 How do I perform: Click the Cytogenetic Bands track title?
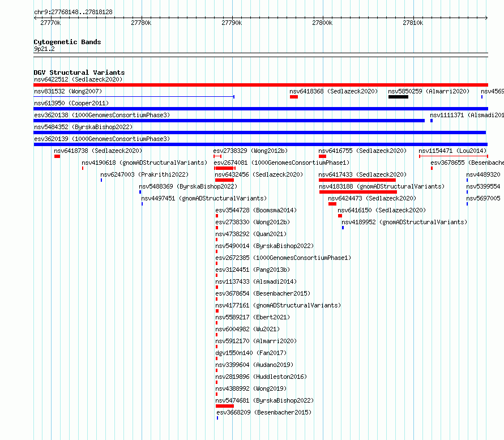tap(67, 42)
